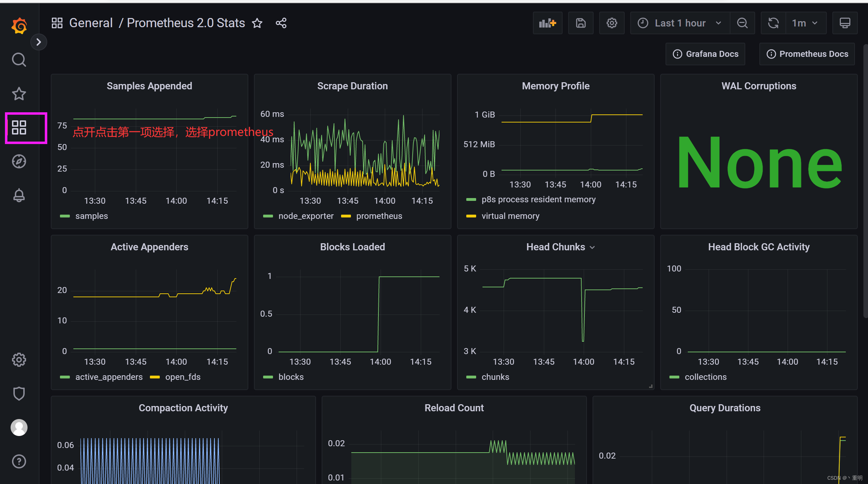The height and width of the screenshot is (484, 868).
Task: Click the None value in WAL Corruptions
Action: click(759, 162)
